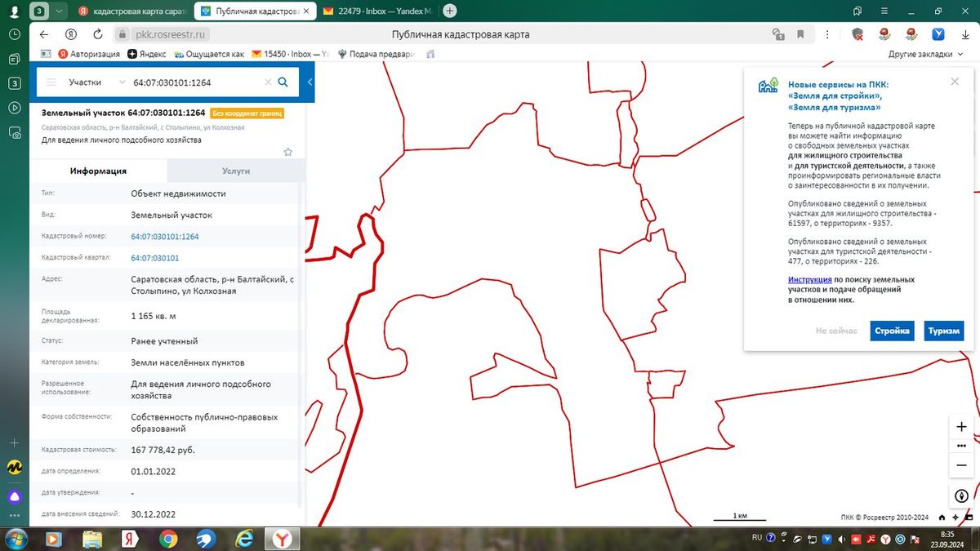Open cadastral quarter link 64:07:030101
This screenshot has width=980, height=551.
click(x=155, y=258)
